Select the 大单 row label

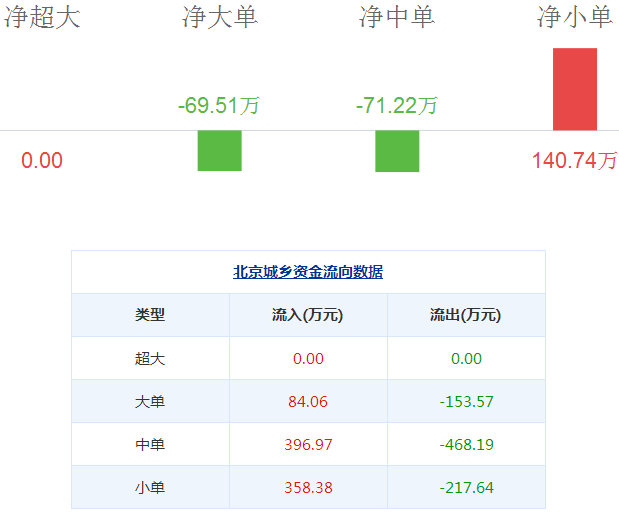pyautogui.click(x=150, y=401)
